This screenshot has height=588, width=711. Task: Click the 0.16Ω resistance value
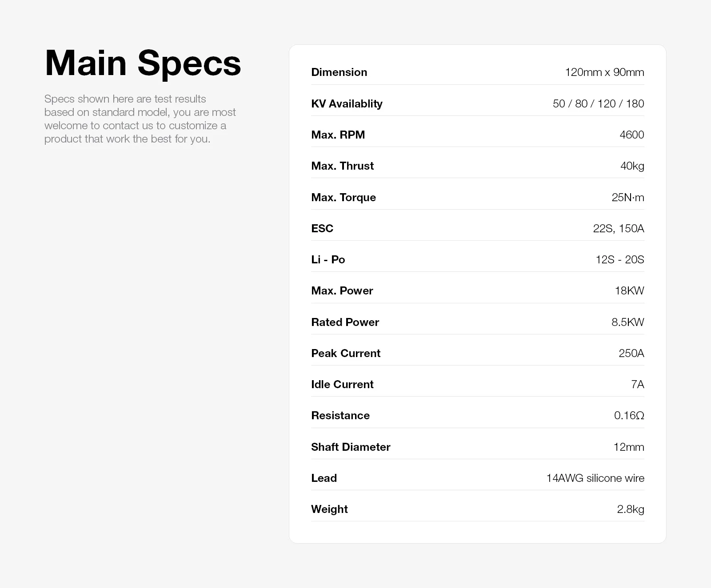click(x=629, y=415)
